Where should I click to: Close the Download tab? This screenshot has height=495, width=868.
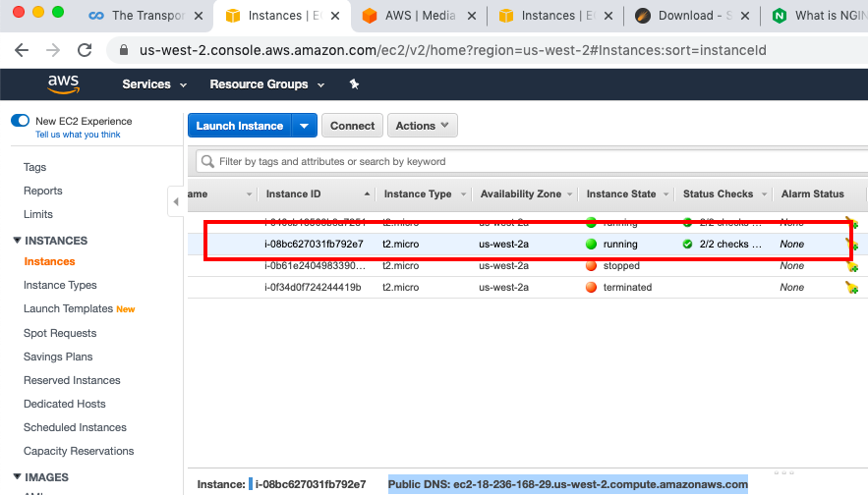click(x=745, y=16)
